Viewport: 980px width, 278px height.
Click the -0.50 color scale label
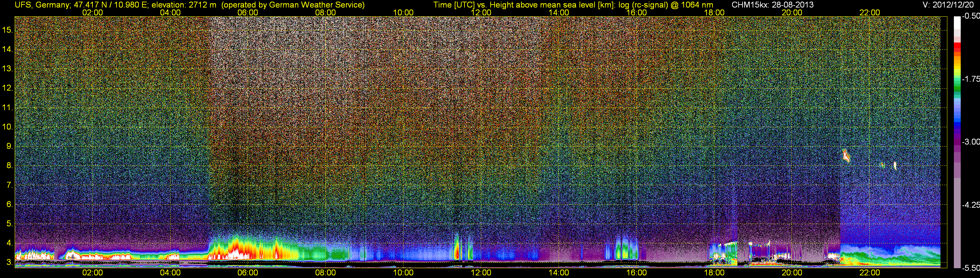971,16
